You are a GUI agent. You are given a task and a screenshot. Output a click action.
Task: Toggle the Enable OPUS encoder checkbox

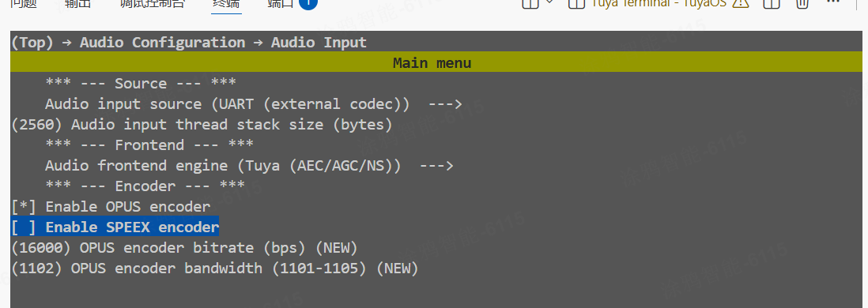coord(24,207)
